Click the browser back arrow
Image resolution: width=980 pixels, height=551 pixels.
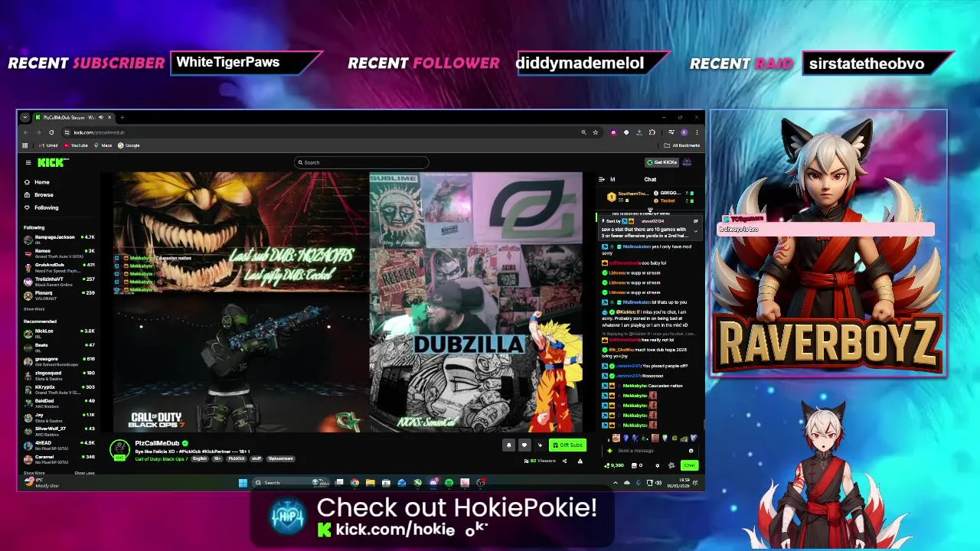(25, 132)
